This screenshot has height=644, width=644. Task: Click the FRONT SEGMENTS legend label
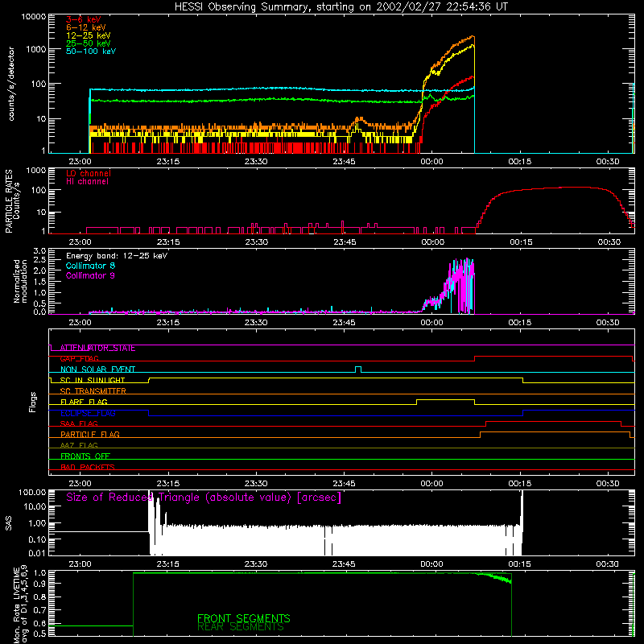tap(244, 618)
